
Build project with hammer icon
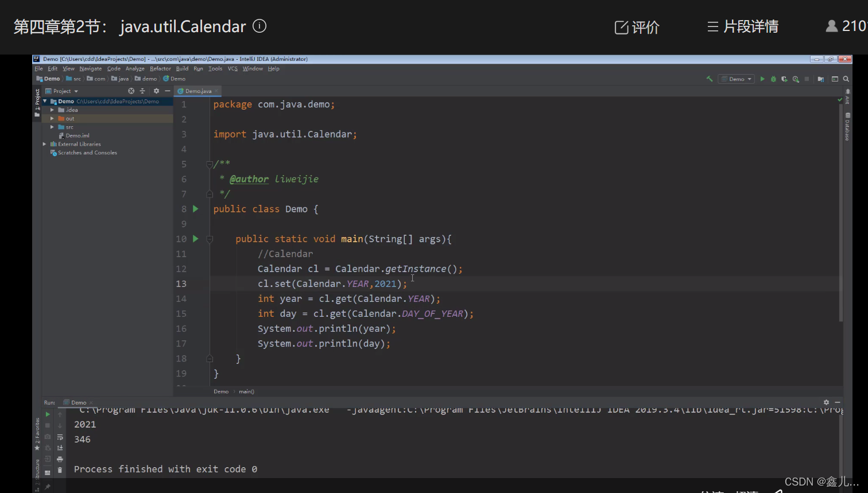point(710,79)
